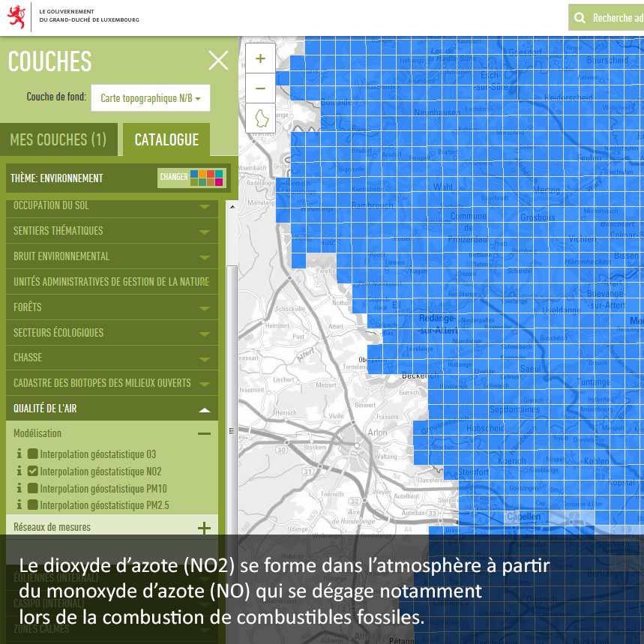Open the Couche de fond dropdown
This screenshot has height=644, width=644.
tap(151, 98)
